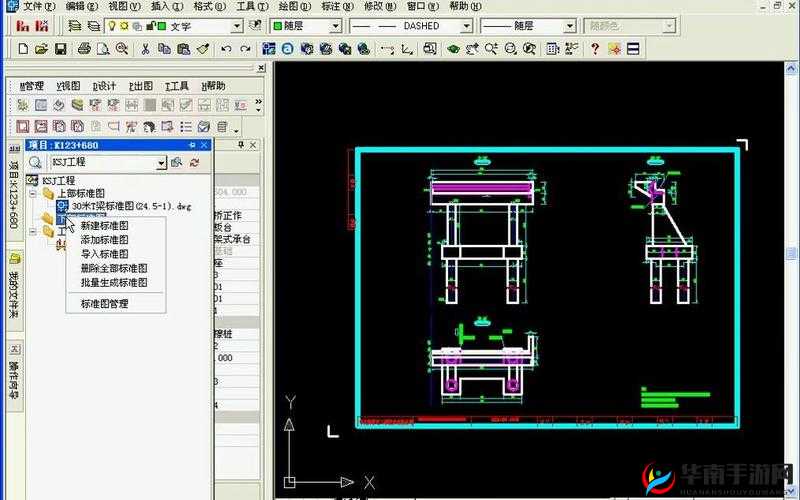Select 标准图管理 in context menu
The height and width of the screenshot is (500, 800).
pyautogui.click(x=104, y=303)
